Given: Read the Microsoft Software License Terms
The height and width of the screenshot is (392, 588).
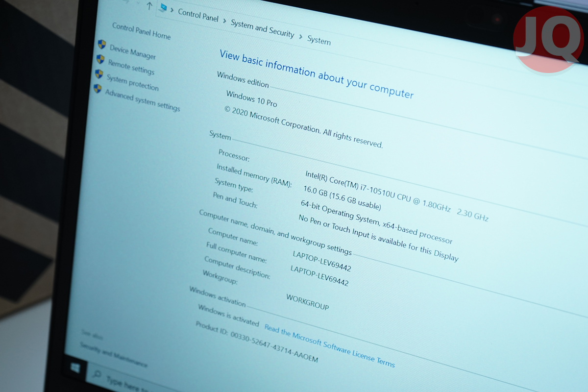Looking at the screenshot, I should 330,345.
